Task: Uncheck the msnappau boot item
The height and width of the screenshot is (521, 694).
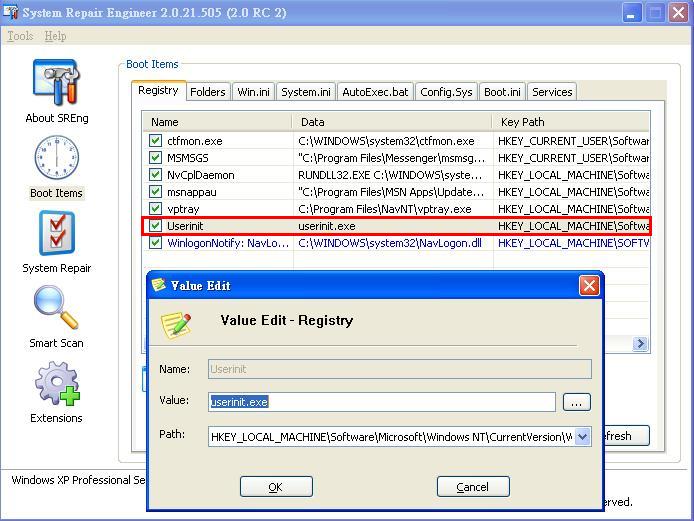Action: (155, 192)
